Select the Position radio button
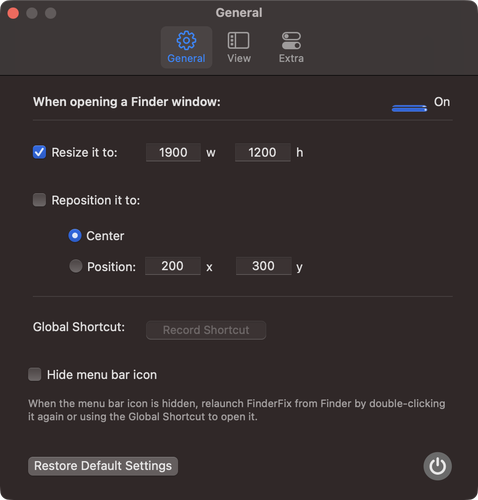478x500 pixels. [x=76, y=266]
